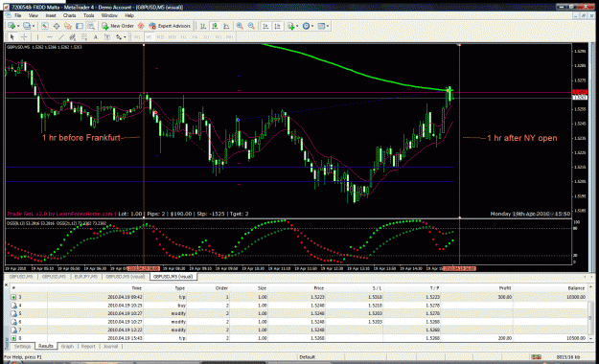Select the crosshair tool
Viewport: 599px width, 364px height.
click(24, 37)
